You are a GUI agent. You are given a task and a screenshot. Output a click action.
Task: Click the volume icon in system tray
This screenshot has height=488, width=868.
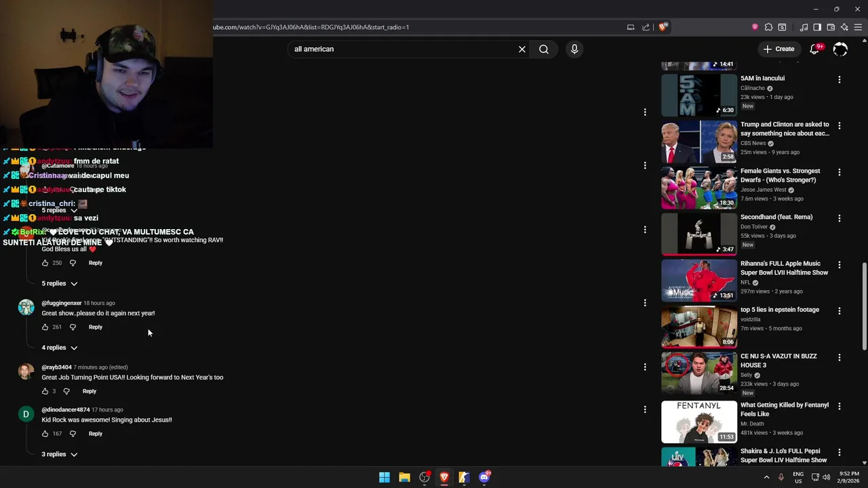826,477
